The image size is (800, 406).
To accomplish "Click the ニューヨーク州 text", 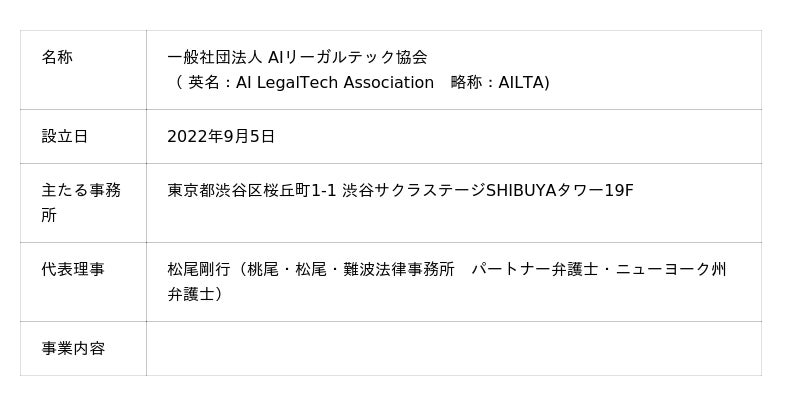I will click(670, 269).
